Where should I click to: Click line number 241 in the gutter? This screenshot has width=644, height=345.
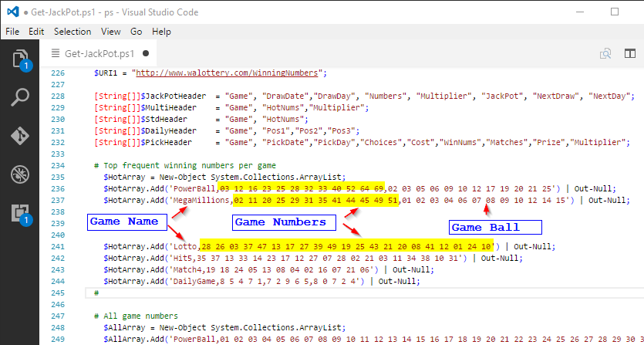[x=58, y=247]
